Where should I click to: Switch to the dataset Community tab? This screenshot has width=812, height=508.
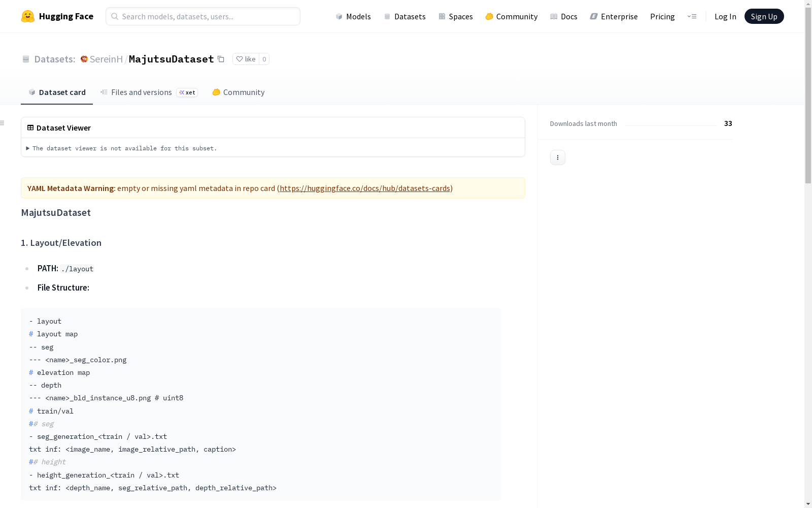tap(238, 92)
